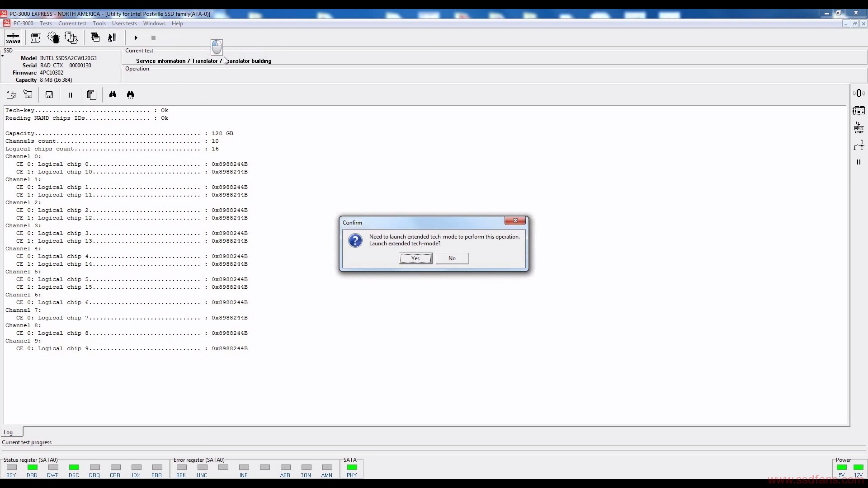Click the zero counter sidebar icon
The image size is (868, 488).
coord(859,93)
